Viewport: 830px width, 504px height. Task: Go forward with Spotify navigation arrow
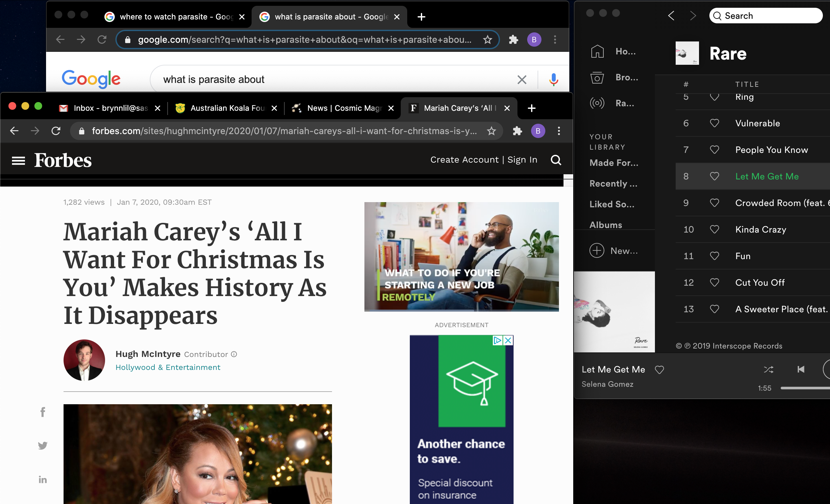(x=693, y=16)
